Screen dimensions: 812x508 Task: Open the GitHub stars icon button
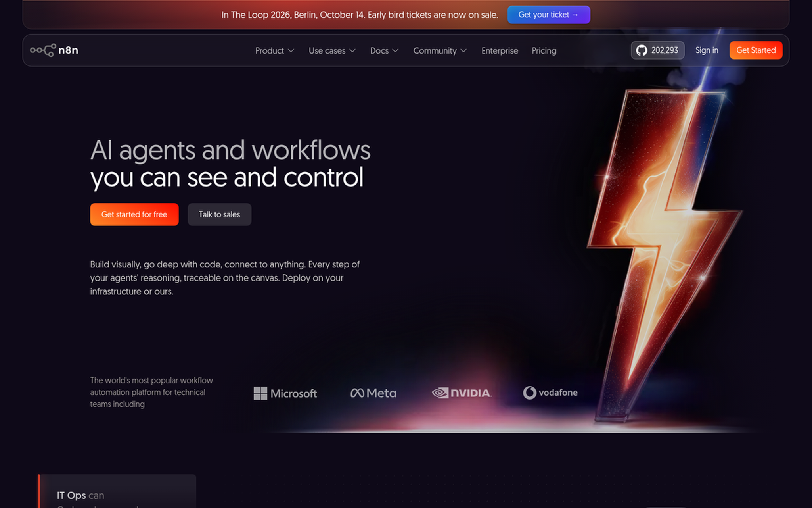coord(657,50)
